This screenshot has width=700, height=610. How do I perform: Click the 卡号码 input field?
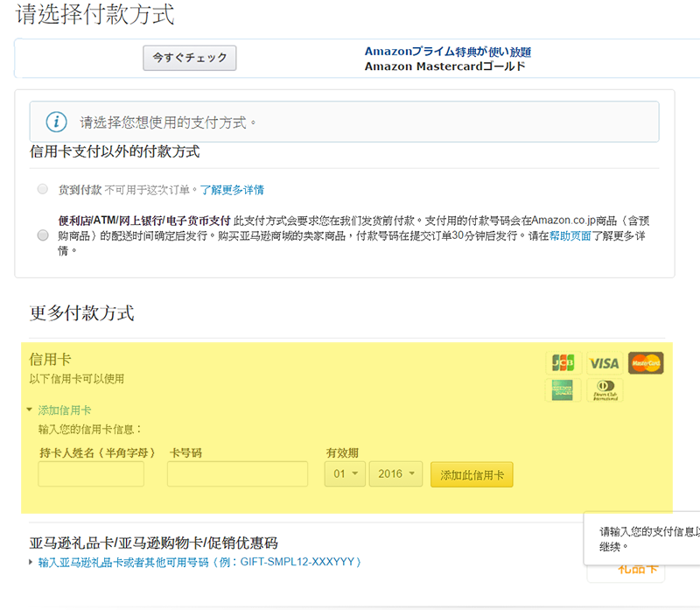pos(237,473)
